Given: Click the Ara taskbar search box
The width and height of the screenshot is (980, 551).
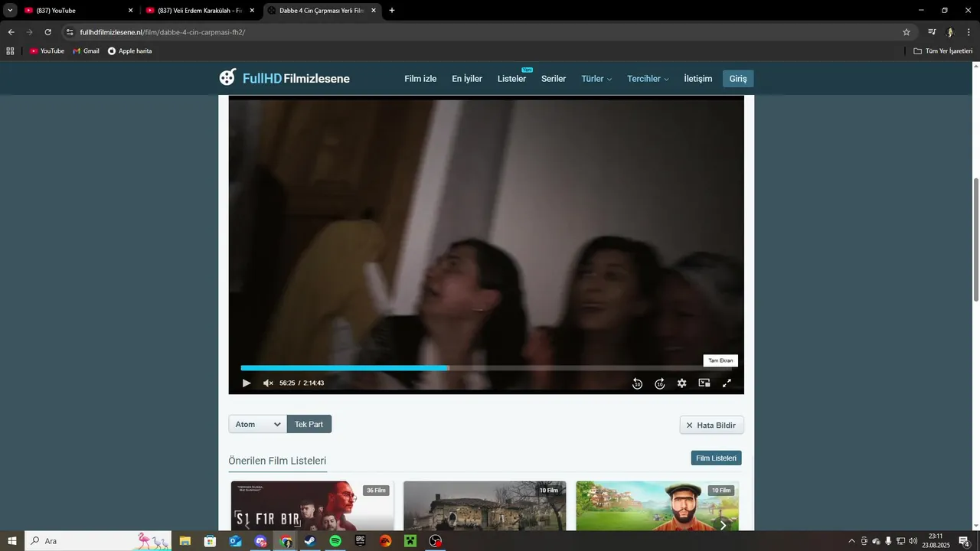Looking at the screenshot, I should pyautogui.click(x=100, y=541).
